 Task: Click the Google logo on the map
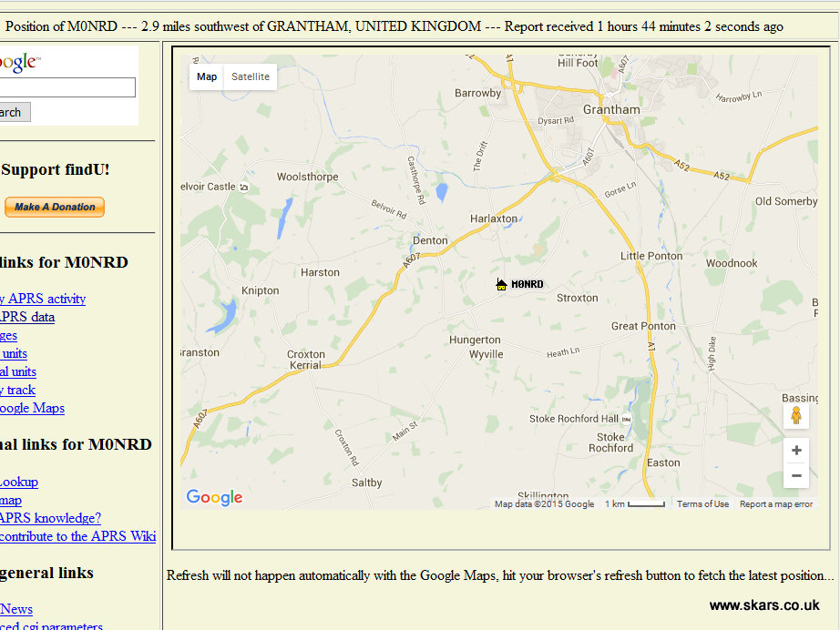click(214, 497)
